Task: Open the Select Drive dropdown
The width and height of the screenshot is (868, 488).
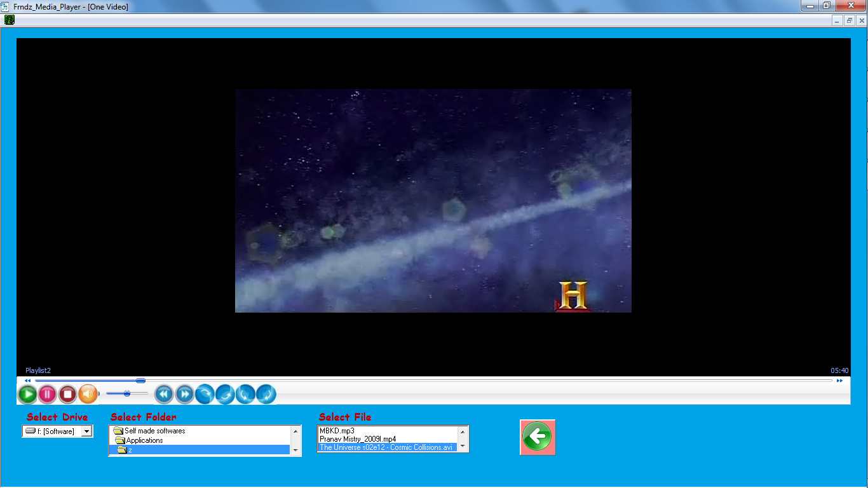Action: (87, 431)
